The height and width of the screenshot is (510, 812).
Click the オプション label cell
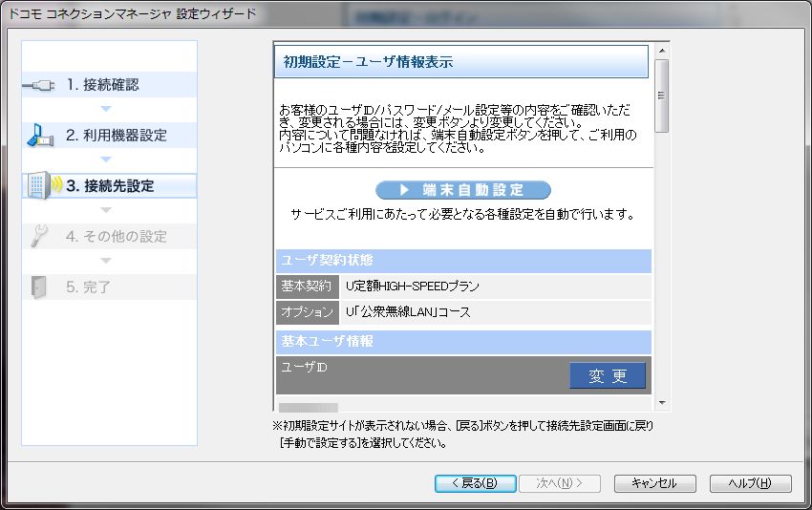click(x=307, y=312)
